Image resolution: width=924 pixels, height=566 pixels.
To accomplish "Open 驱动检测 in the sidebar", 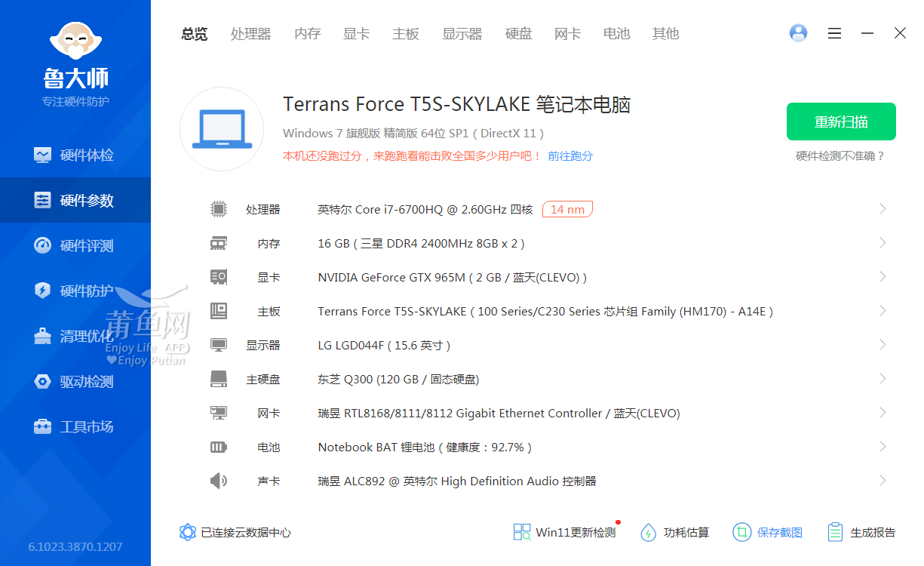I will 75,381.
